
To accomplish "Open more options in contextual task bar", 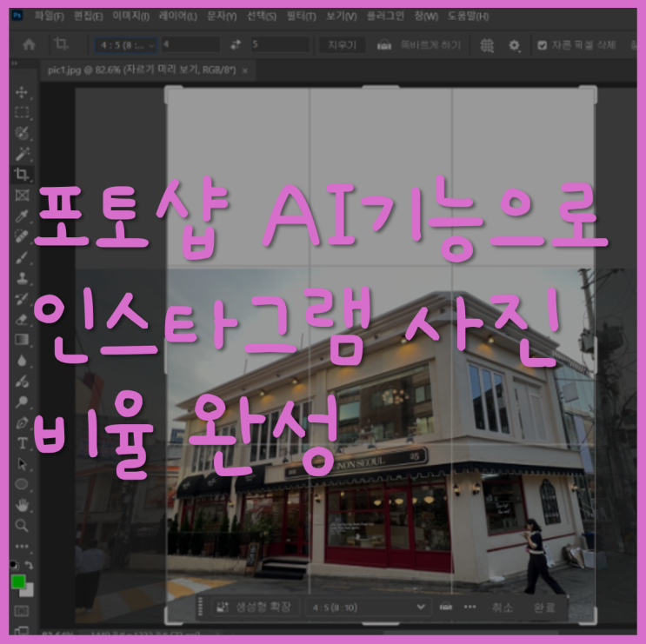I will coord(470,607).
